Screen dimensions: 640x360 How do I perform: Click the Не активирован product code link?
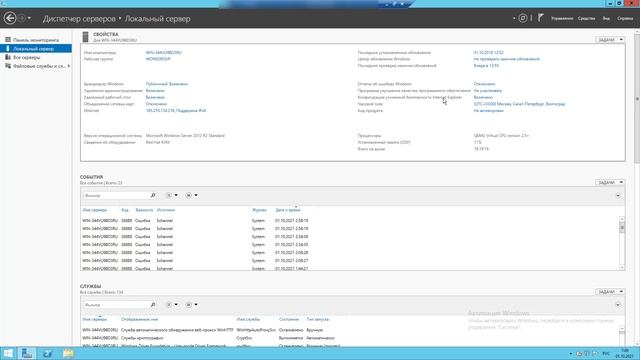coord(489,111)
